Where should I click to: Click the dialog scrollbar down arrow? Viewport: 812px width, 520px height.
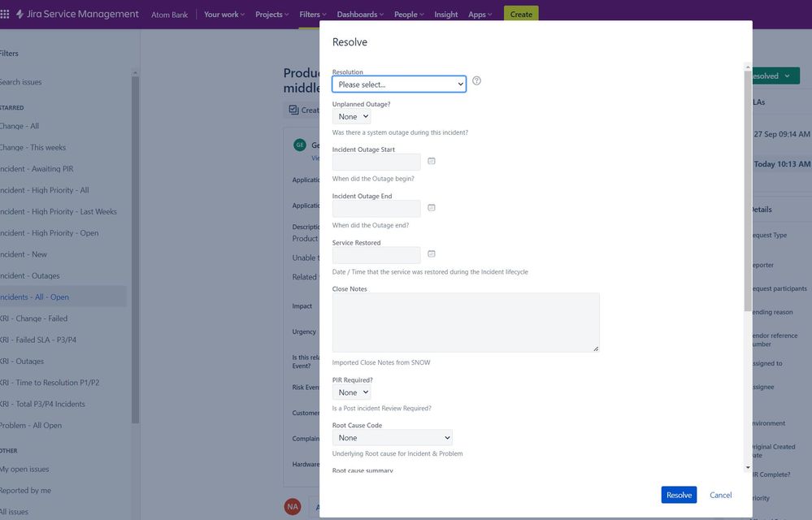coord(747,467)
